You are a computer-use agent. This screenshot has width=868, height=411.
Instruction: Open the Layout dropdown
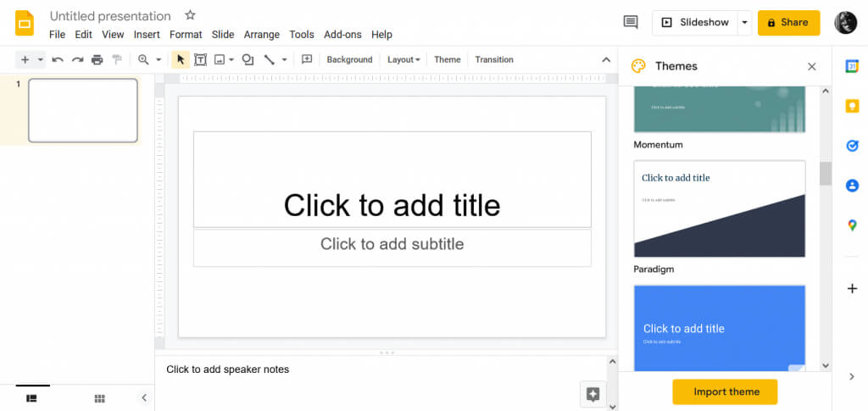coord(403,59)
